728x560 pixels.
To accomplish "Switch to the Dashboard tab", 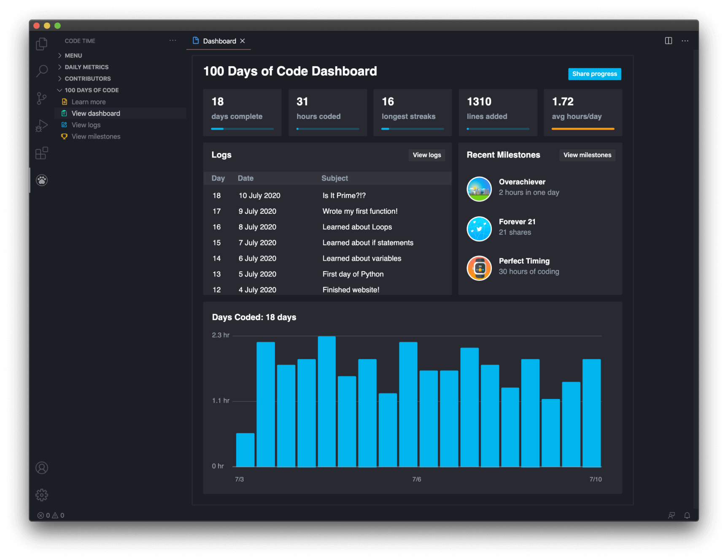I will click(x=218, y=41).
